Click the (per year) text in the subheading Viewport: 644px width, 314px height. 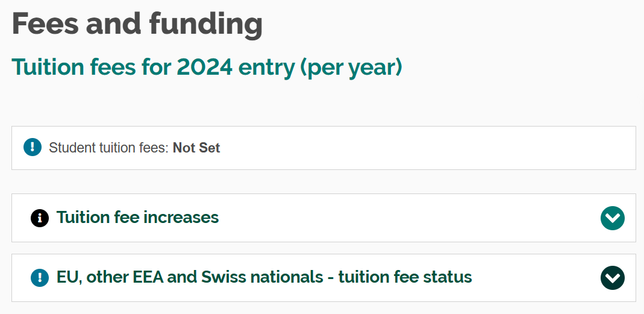tap(351, 67)
